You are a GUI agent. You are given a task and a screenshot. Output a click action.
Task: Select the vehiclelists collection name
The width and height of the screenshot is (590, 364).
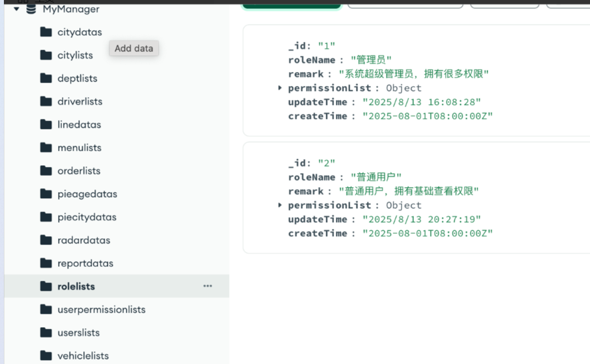point(83,356)
